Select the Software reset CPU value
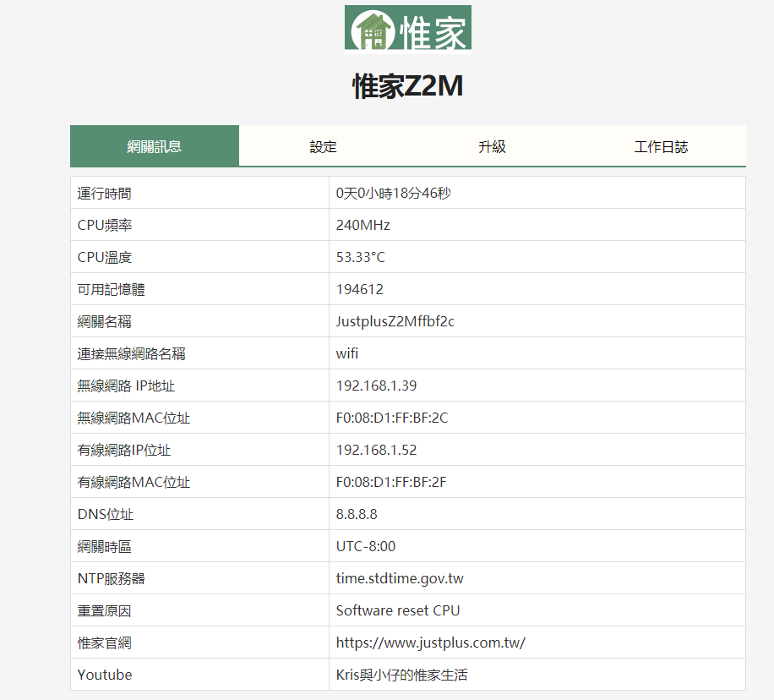 point(398,610)
